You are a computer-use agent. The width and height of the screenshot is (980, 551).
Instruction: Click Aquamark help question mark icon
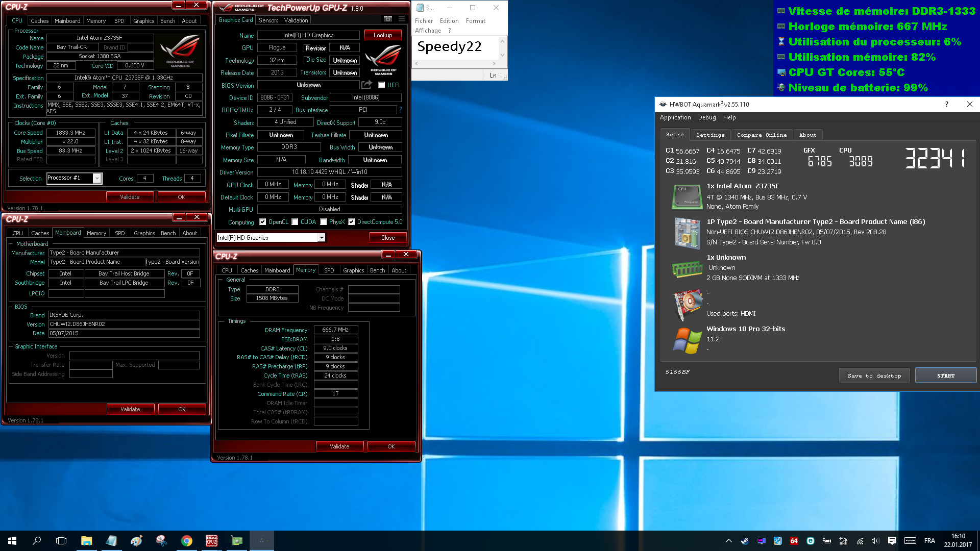coord(947,104)
